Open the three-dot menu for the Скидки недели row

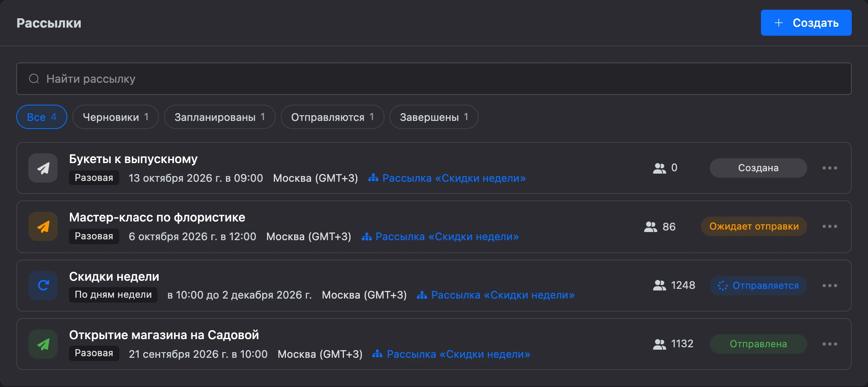coord(829,286)
